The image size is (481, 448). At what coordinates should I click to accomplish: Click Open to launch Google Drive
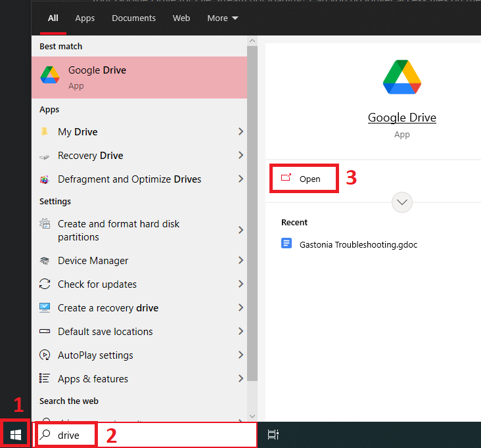pos(304,179)
